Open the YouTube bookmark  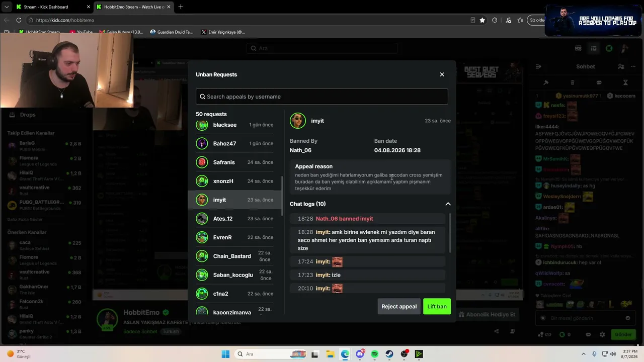[x=81, y=32]
